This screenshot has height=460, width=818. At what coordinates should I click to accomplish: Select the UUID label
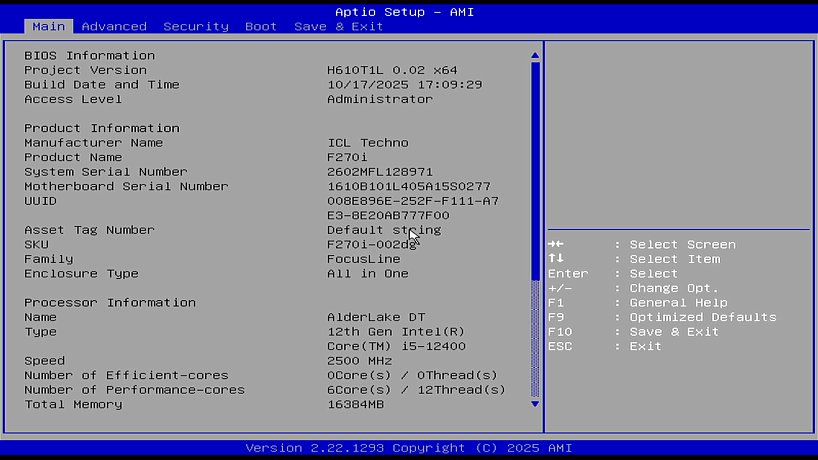pos(40,201)
